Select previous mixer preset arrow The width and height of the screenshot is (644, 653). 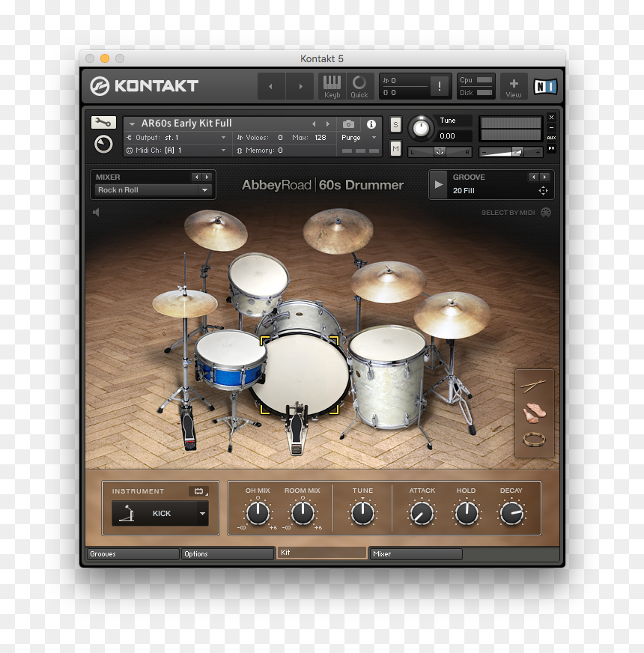point(197,177)
